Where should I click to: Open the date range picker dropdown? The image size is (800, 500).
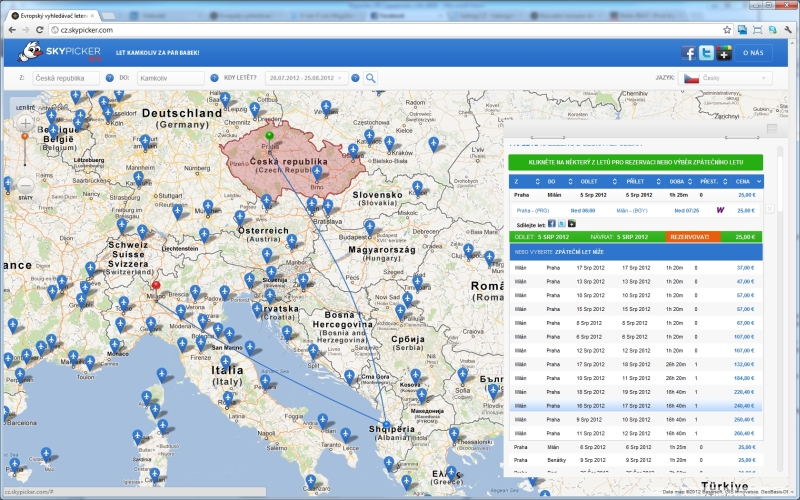click(x=306, y=78)
